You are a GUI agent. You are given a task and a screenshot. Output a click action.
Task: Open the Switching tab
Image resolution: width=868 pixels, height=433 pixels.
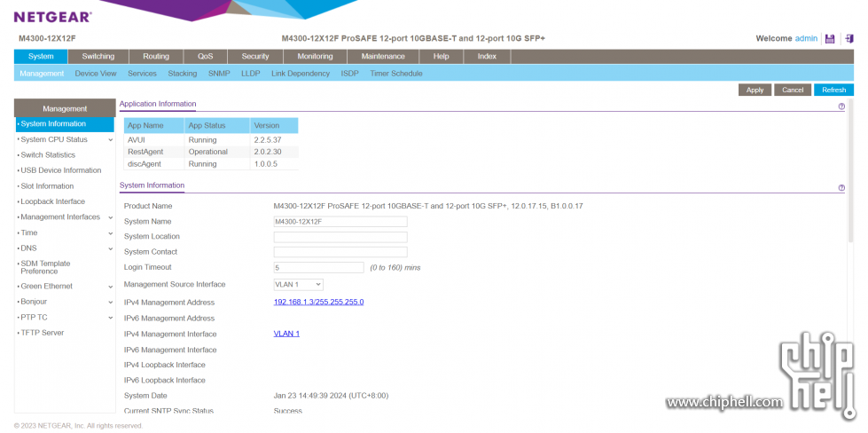pos(98,57)
